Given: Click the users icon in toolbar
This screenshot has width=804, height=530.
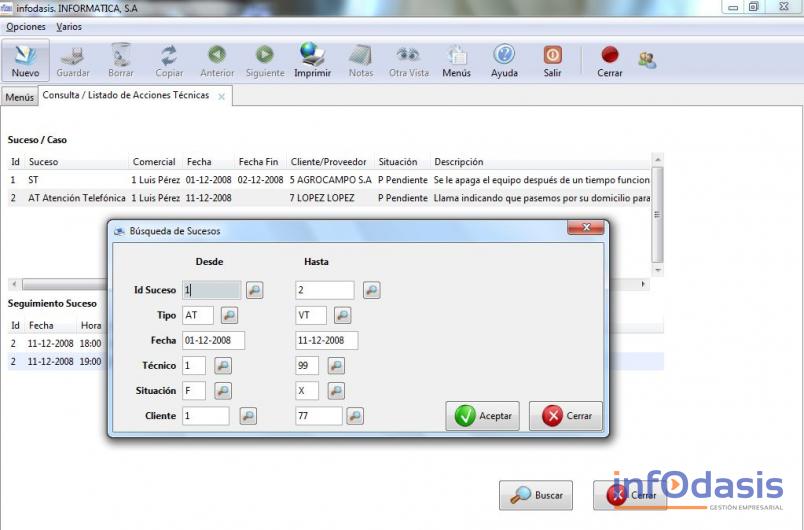Looking at the screenshot, I should pyautogui.click(x=647, y=59).
